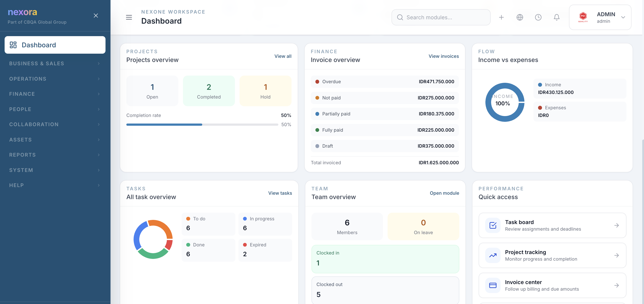Click the Income vs expenses donut chart
The height and width of the screenshot is (304, 644).
pos(505,102)
